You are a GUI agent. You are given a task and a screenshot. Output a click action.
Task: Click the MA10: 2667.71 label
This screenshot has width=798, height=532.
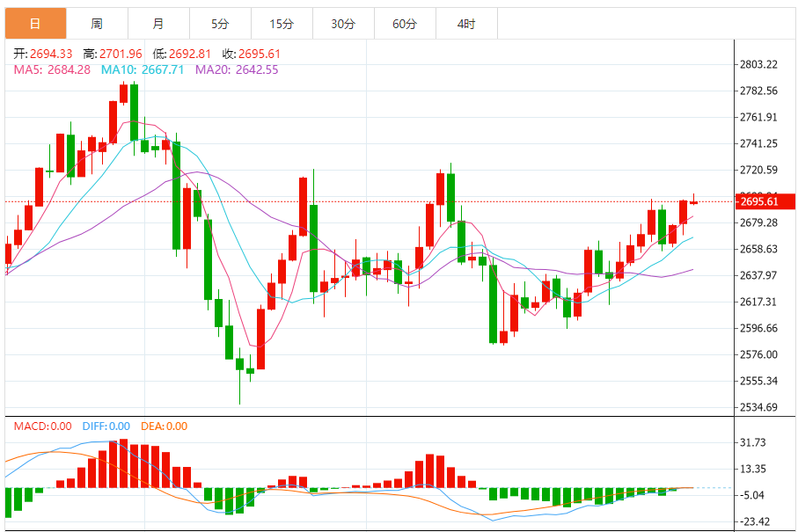pyautogui.click(x=143, y=69)
